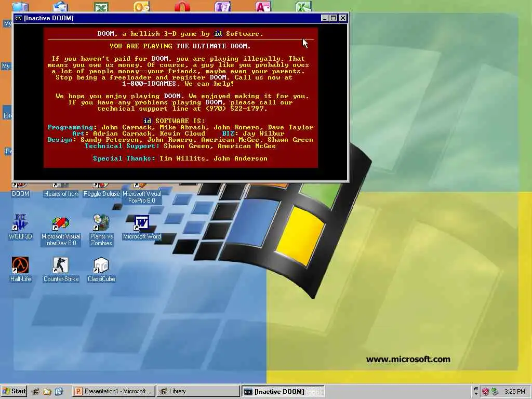Image resolution: width=532 pixels, height=399 pixels.
Task: Click the folder icon in the quick launch
Action: tap(47, 392)
